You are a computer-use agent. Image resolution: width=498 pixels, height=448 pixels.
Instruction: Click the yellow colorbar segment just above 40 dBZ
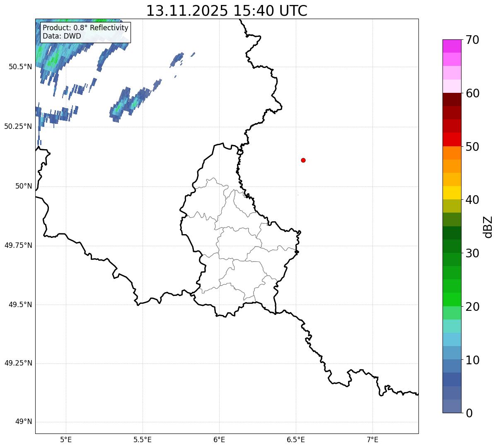pyautogui.click(x=452, y=193)
